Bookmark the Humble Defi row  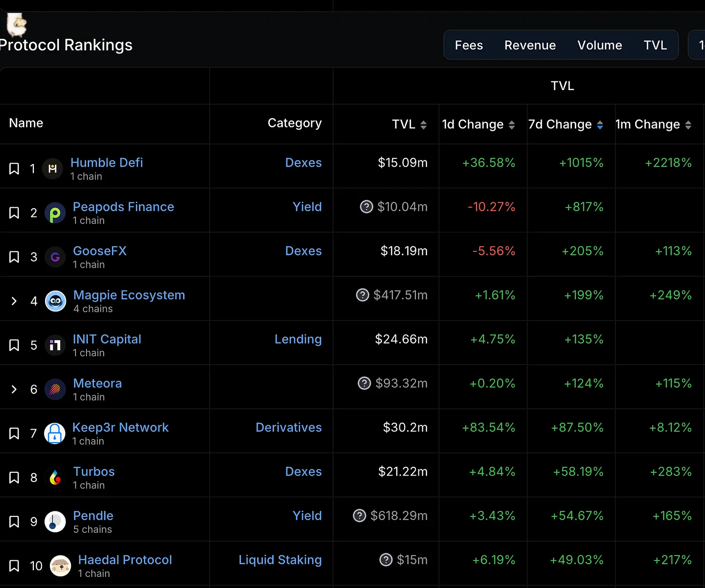14,169
